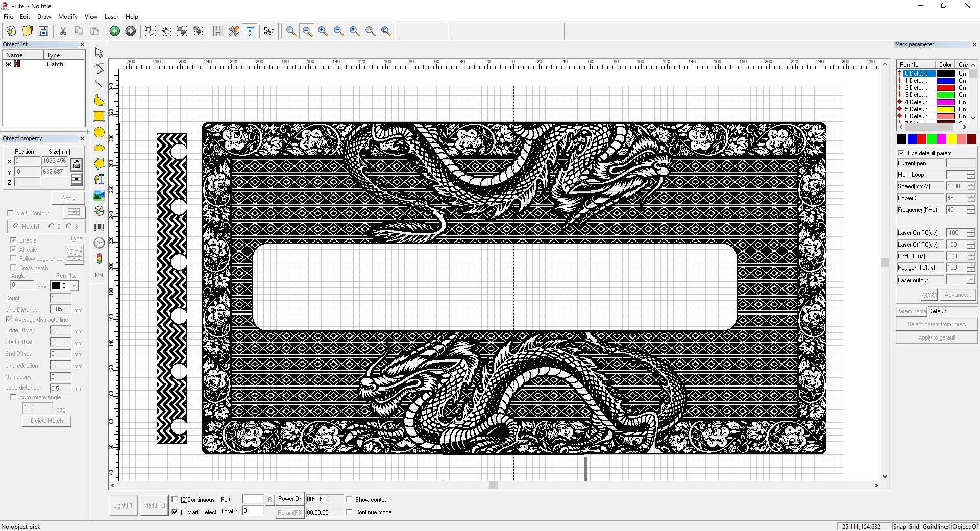Viewport: 980px width, 531px height.
Task: Toggle the Cross hatch checkbox
Action: coord(13,268)
